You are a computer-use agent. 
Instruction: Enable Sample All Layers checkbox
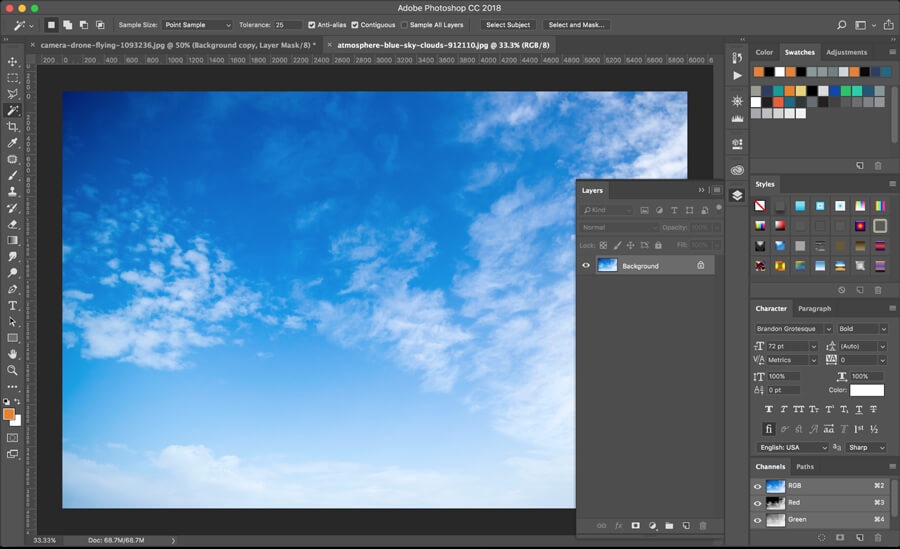click(404, 24)
